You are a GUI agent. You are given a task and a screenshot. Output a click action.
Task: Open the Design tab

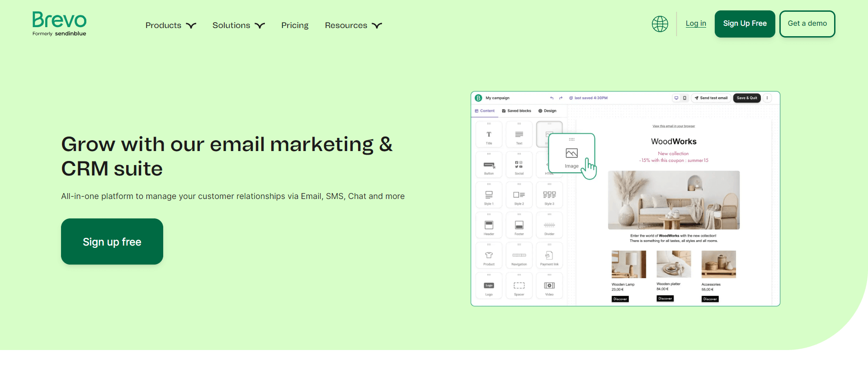tap(547, 111)
